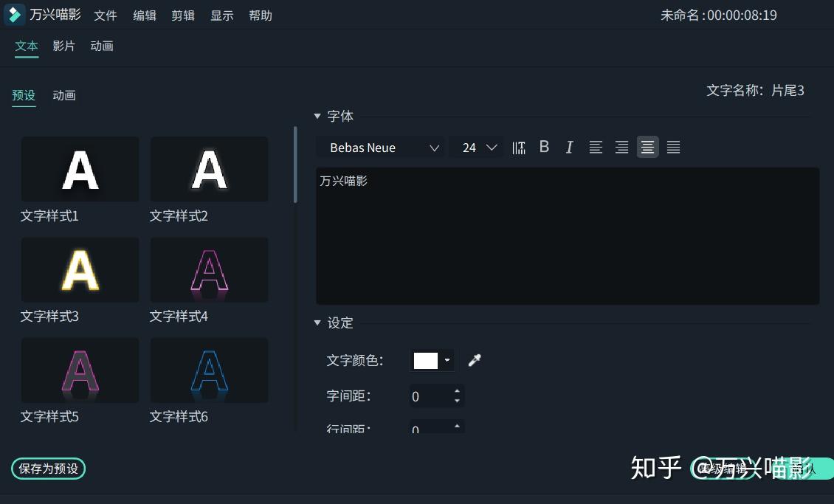Align text to the left

click(x=596, y=148)
